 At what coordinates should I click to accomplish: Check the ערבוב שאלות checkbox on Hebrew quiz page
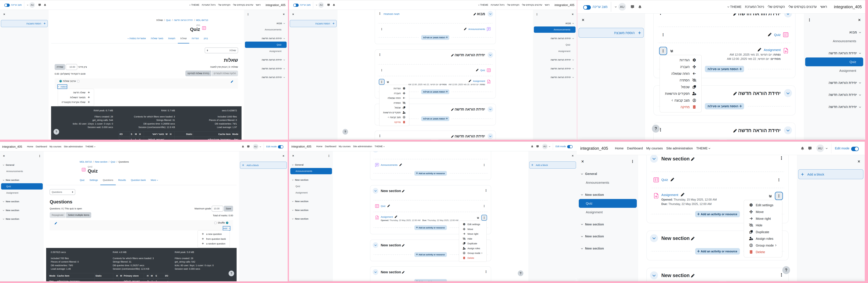pos(78,81)
